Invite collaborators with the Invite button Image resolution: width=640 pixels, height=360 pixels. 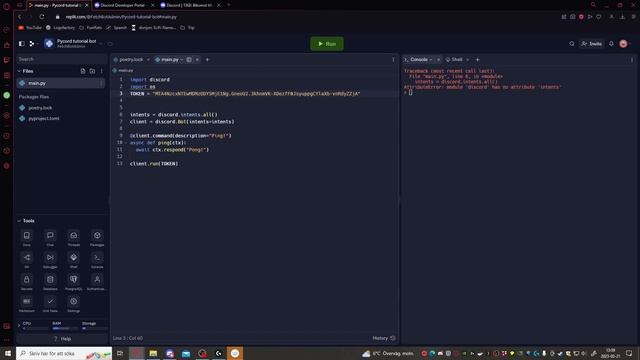591,44
